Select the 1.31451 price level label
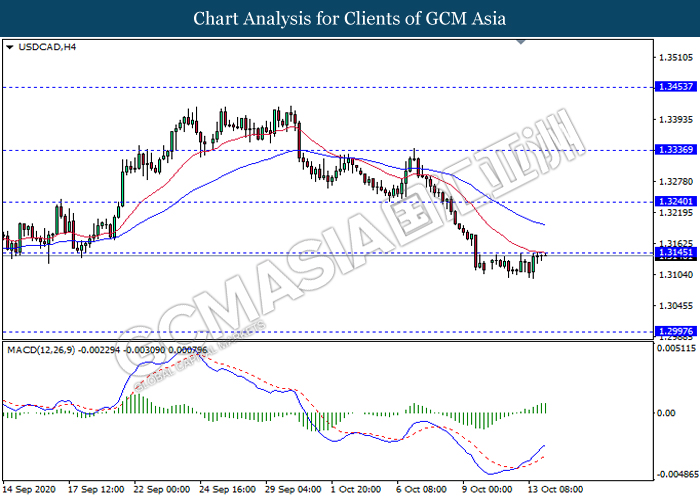Image resolution: width=700 pixels, height=500 pixels. (676, 252)
